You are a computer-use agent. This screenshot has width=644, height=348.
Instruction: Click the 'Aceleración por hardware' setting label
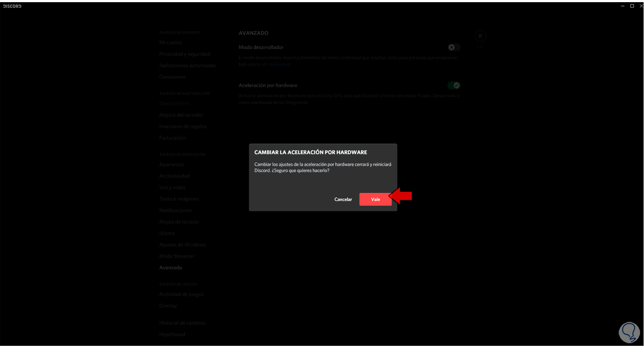[268, 85]
